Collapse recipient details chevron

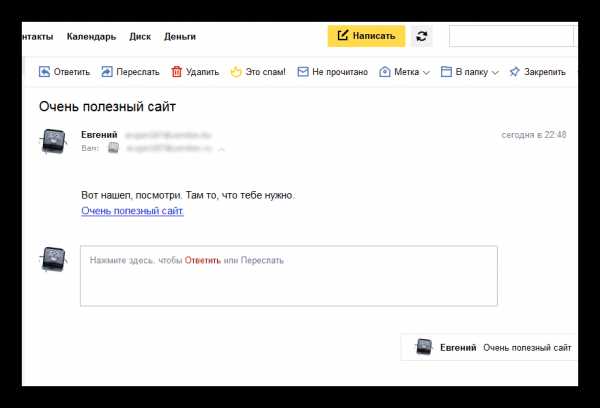pyautogui.click(x=221, y=149)
